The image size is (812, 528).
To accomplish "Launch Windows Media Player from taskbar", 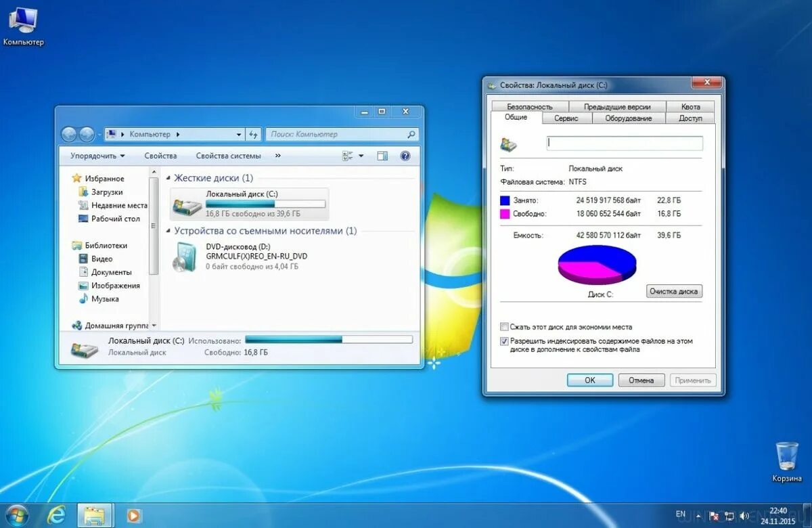I will pyautogui.click(x=133, y=516).
